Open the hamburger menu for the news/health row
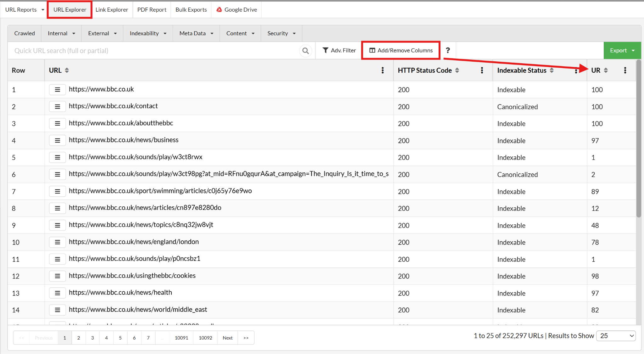 click(x=57, y=293)
